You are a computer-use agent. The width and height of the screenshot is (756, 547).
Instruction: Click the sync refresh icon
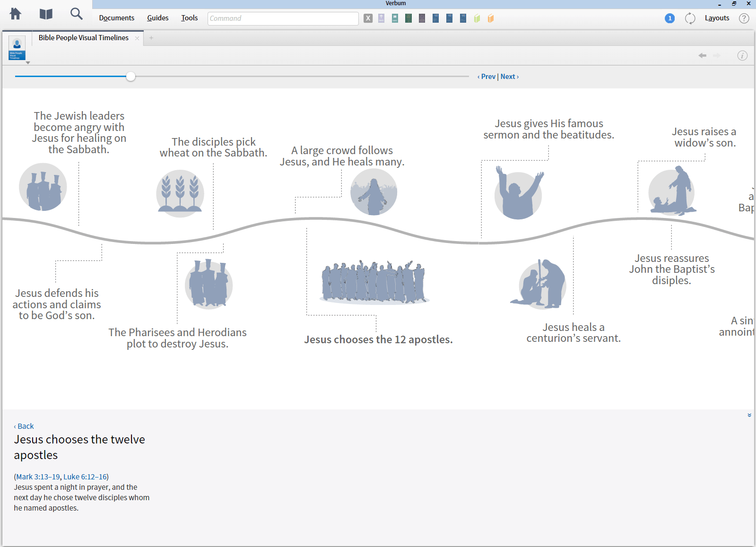pos(690,18)
